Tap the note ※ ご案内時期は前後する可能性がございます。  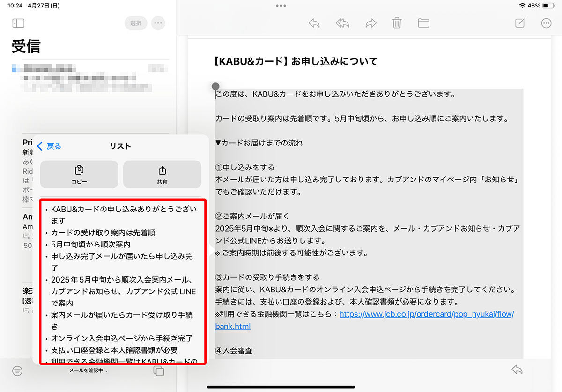(x=292, y=253)
